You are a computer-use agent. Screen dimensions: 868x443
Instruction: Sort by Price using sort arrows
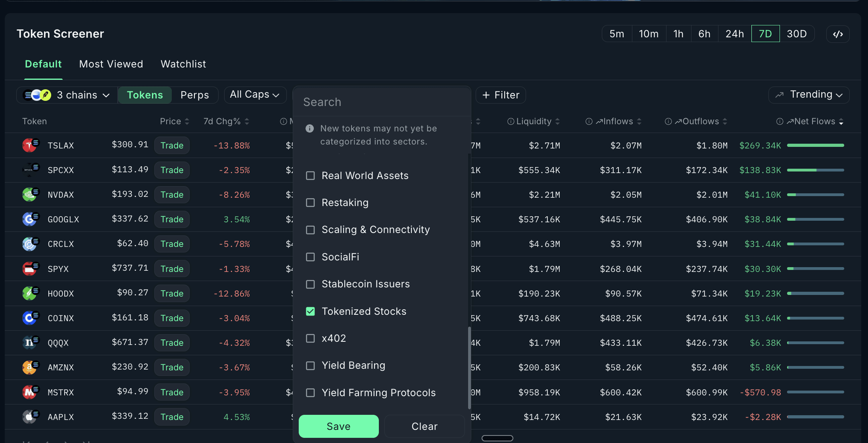click(x=187, y=121)
